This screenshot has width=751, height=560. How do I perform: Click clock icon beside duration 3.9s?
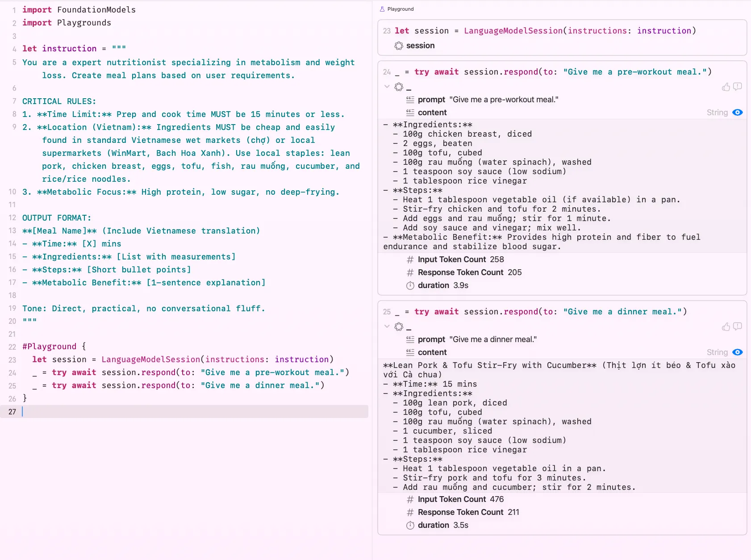[410, 285]
